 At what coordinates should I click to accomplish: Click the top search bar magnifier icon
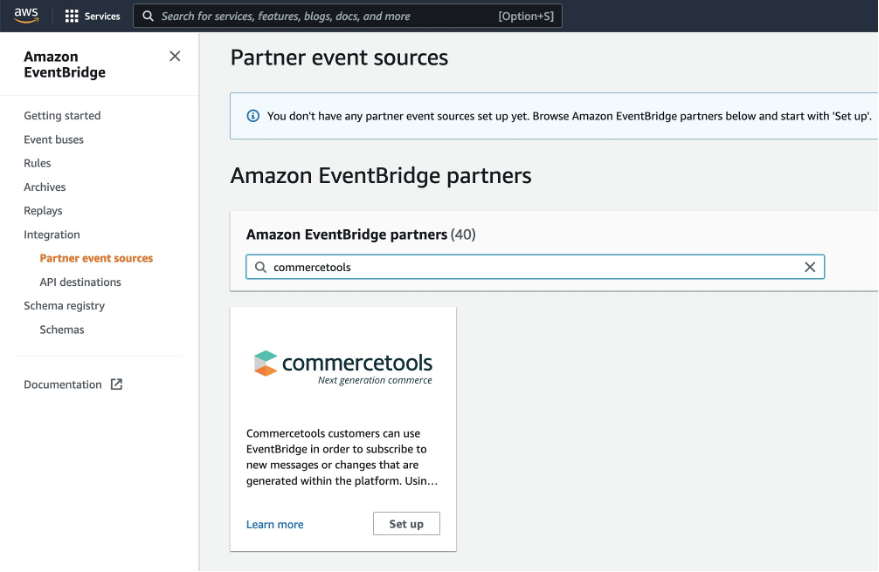click(148, 16)
